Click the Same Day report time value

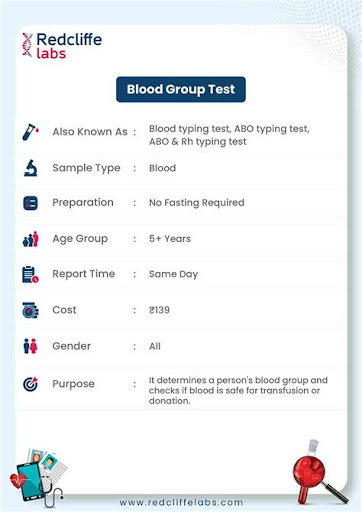point(173,274)
